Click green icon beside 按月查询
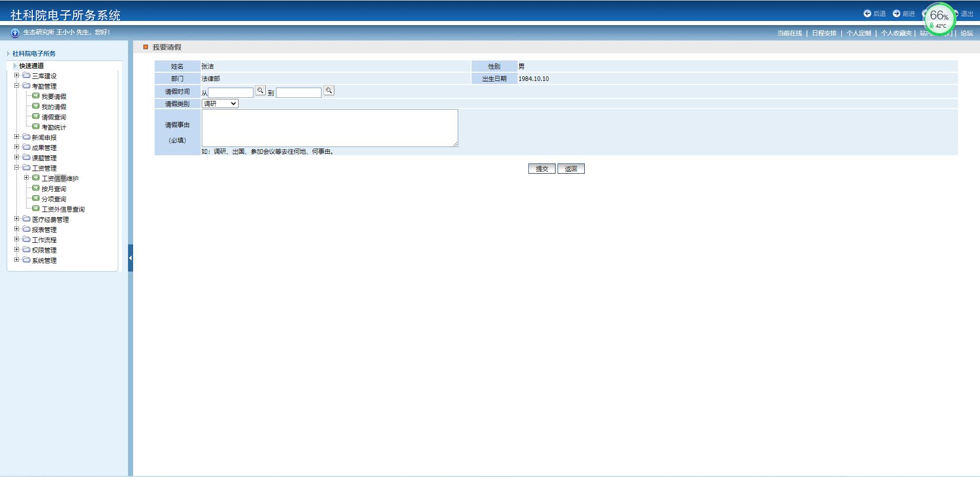 pyautogui.click(x=36, y=188)
